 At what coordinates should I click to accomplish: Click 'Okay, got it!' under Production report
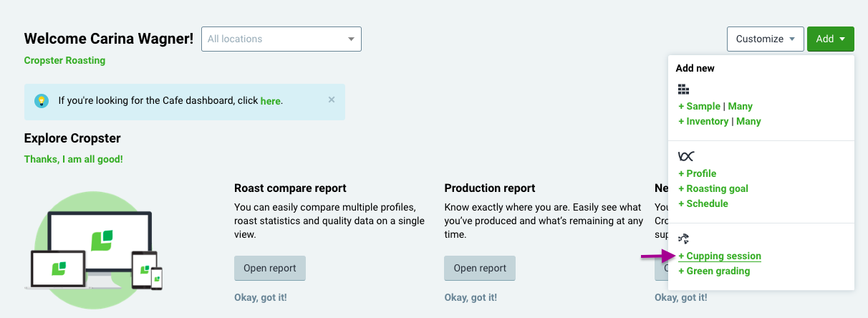point(471,297)
